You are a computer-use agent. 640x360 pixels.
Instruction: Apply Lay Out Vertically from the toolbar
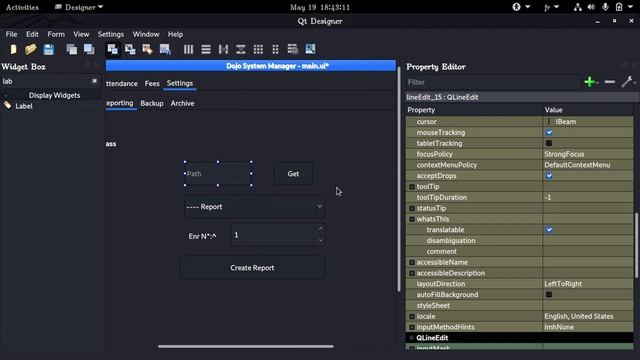tap(206, 49)
